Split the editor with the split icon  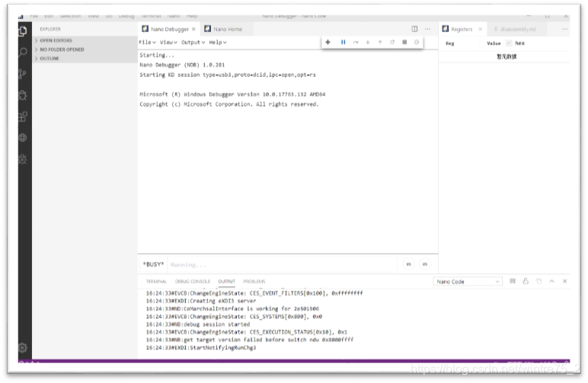point(414,29)
